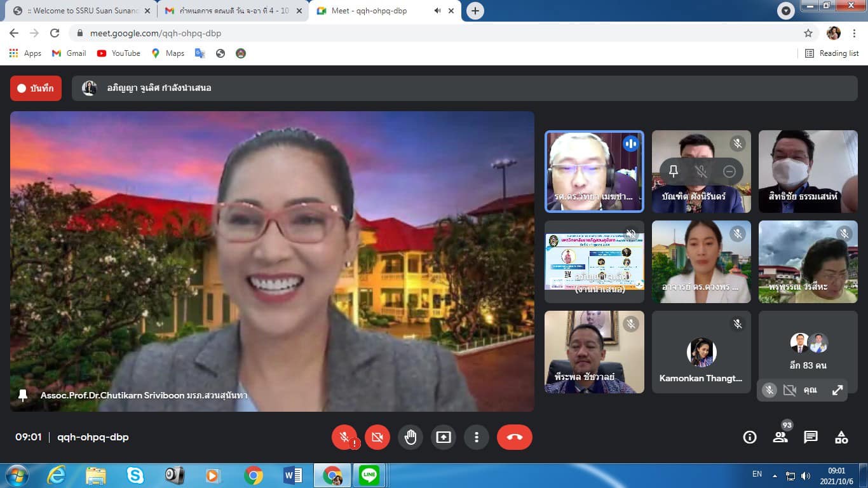Toggle the muted microphone button
Image resolution: width=868 pixels, height=488 pixels.
pos(344,437)
